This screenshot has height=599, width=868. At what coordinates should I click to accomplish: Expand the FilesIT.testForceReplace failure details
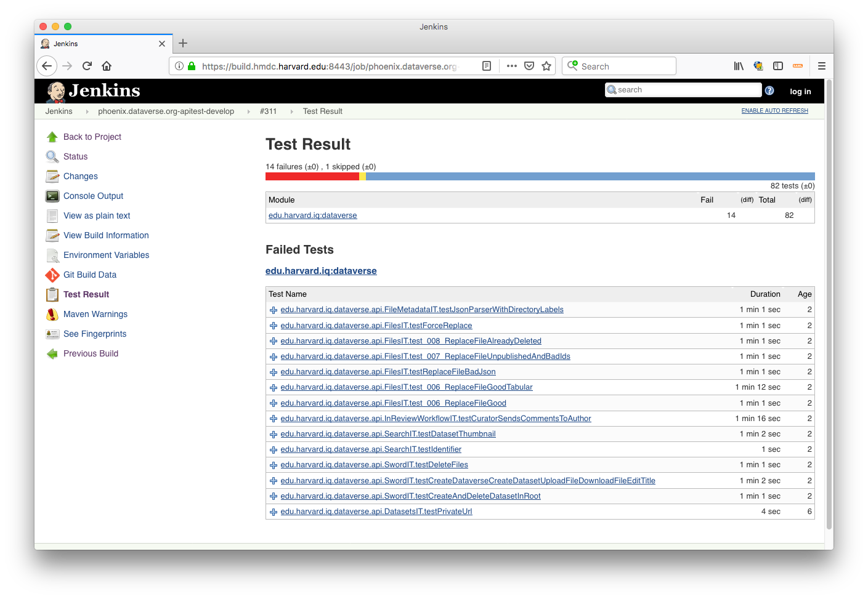[x=274, y=326]
